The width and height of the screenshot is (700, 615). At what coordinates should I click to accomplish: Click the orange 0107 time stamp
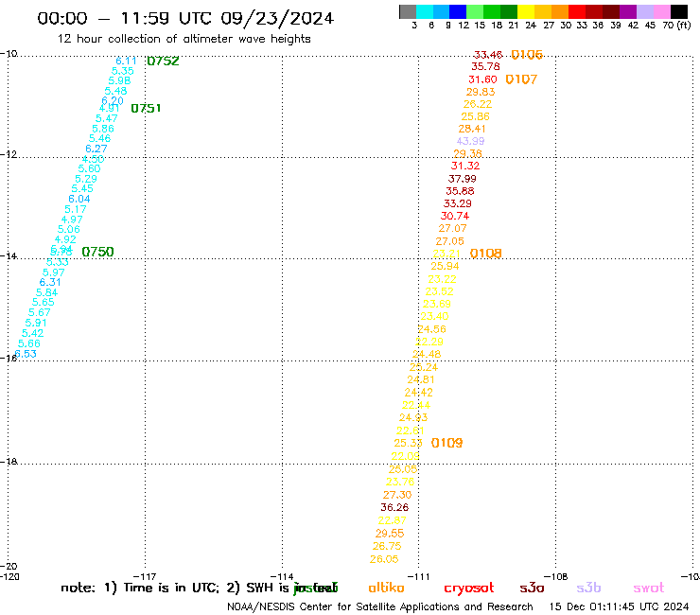click(521, 79)
